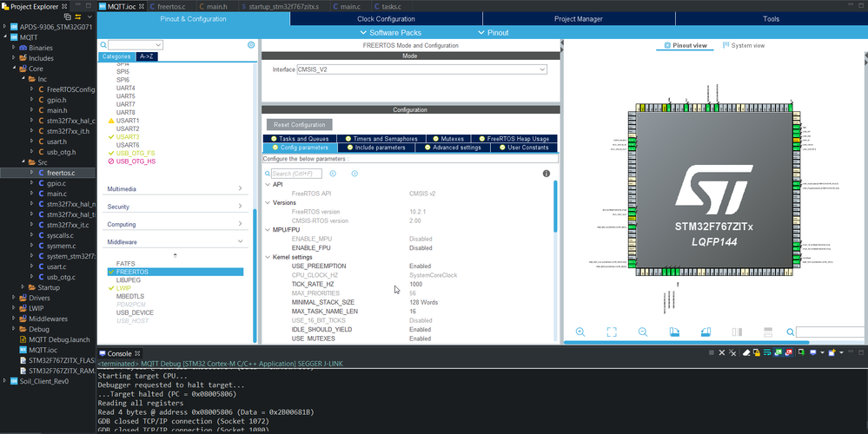Click the Display Selected Console icon

point(814,352)
